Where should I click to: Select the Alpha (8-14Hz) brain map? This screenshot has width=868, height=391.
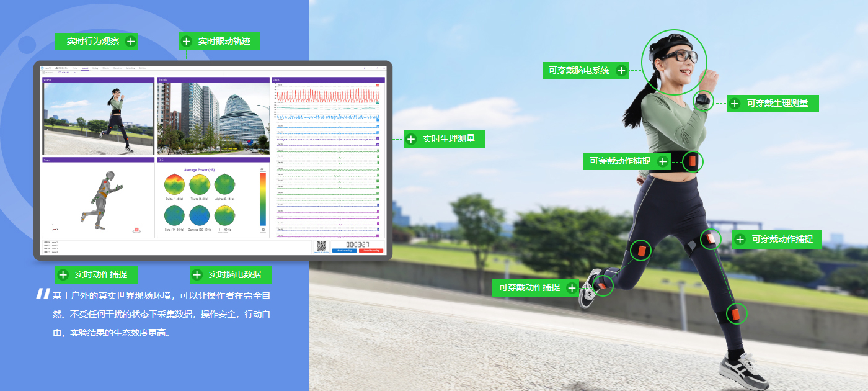point(224,185)
